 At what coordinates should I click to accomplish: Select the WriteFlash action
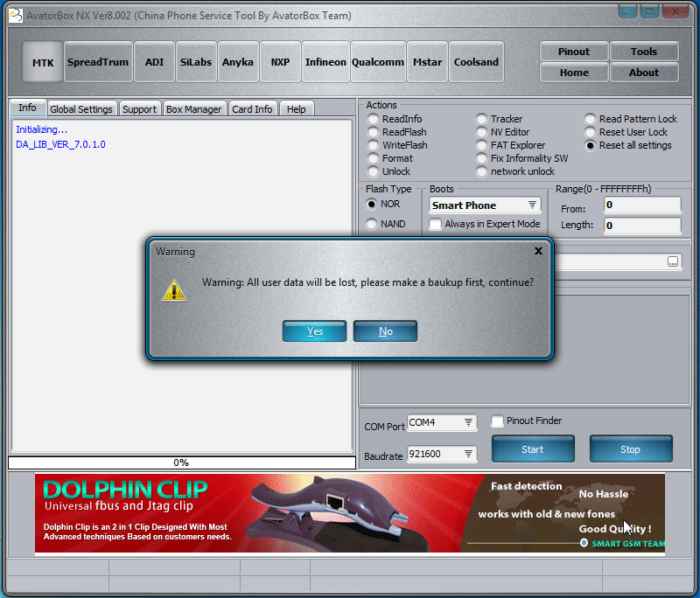[397, 145]
